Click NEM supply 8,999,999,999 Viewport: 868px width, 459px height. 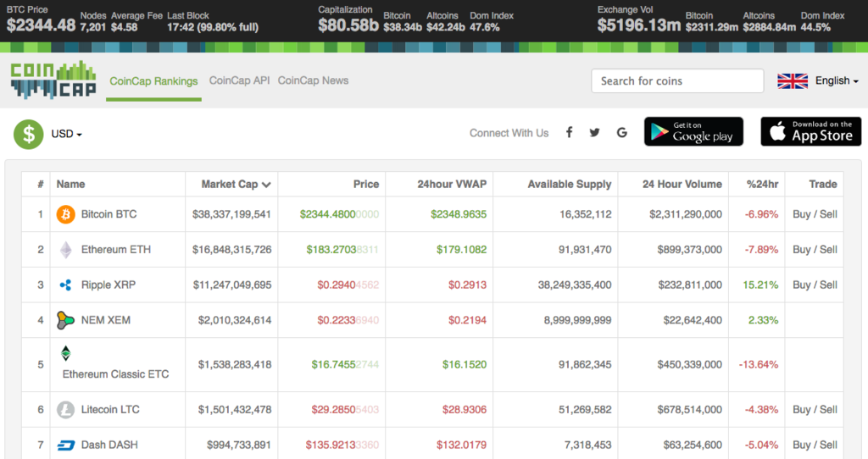(577, 320)
